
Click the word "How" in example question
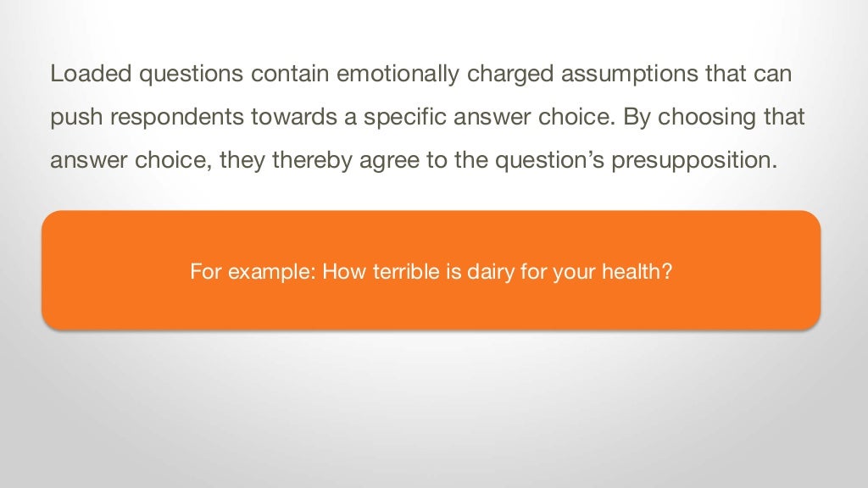344,271
